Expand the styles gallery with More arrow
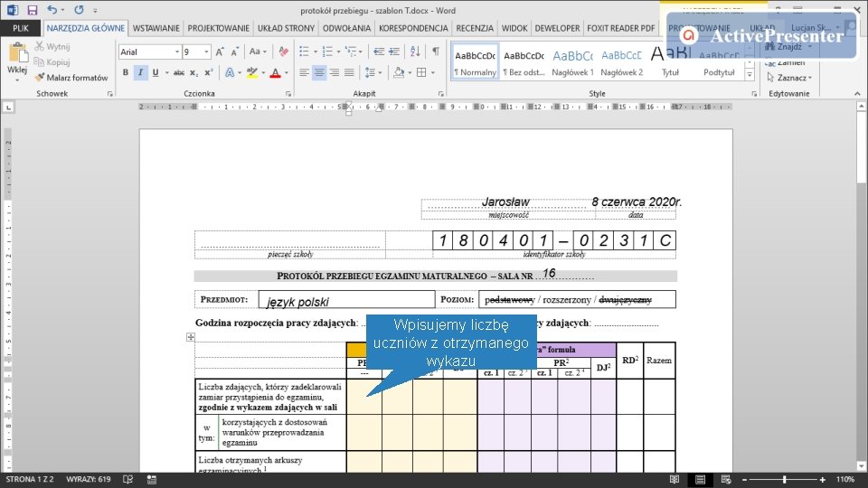Image resolution: width=868 pixels, height=488 pixels. (x=750, y=75)
